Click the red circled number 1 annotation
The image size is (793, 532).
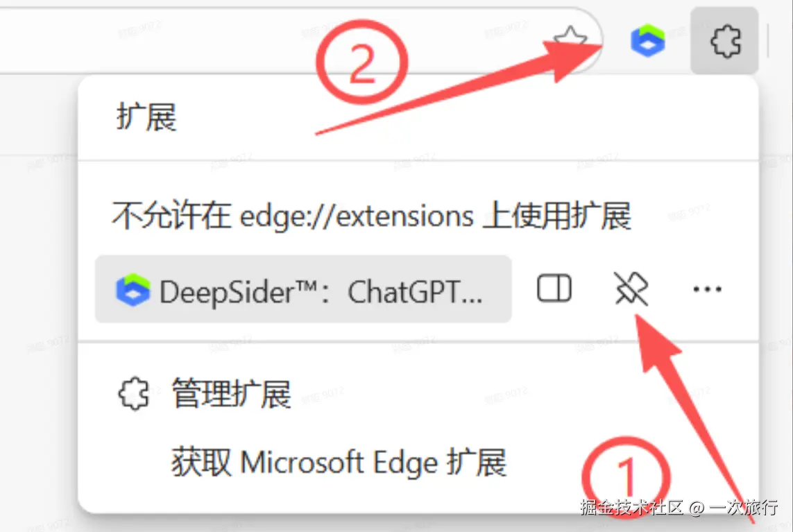626,477
